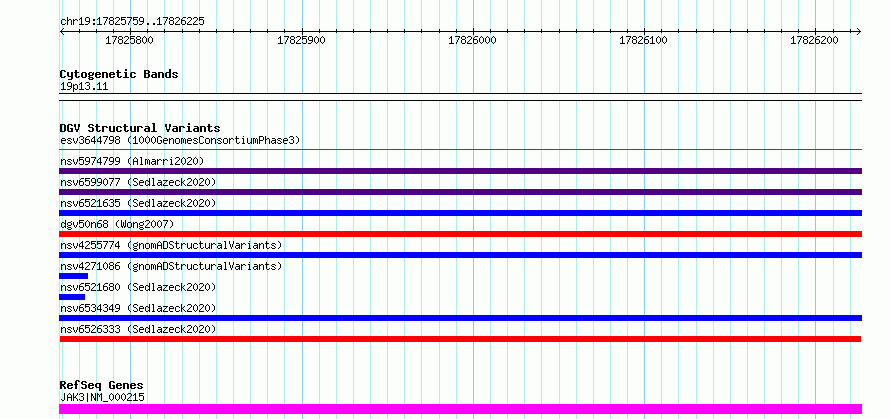
Task: Open the DGV Structural Variants track heading
Action: tap(140, 128)
